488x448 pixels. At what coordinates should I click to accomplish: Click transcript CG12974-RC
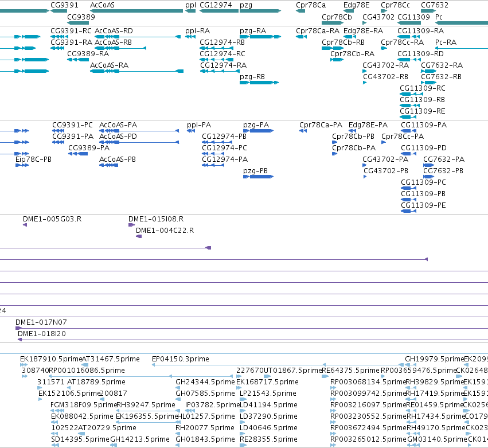coord(217,60)
